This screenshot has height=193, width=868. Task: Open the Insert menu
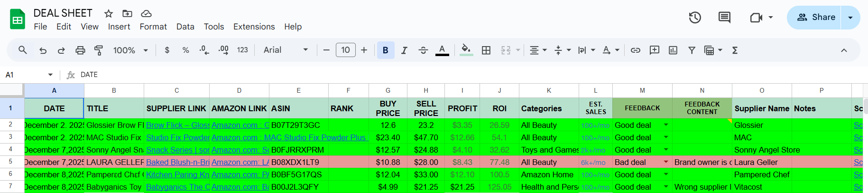tap(119, 27)
